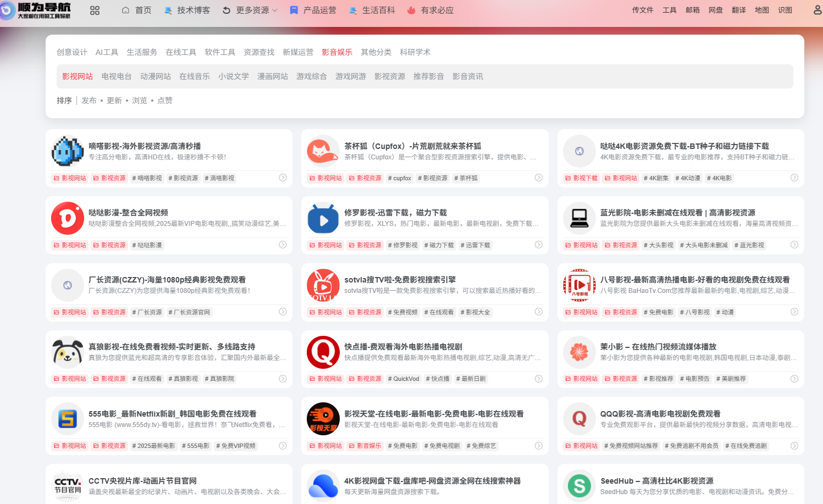The width and height of the screenshot is (823, 504).
Task: Sort results by 更新
Action: 114,101
